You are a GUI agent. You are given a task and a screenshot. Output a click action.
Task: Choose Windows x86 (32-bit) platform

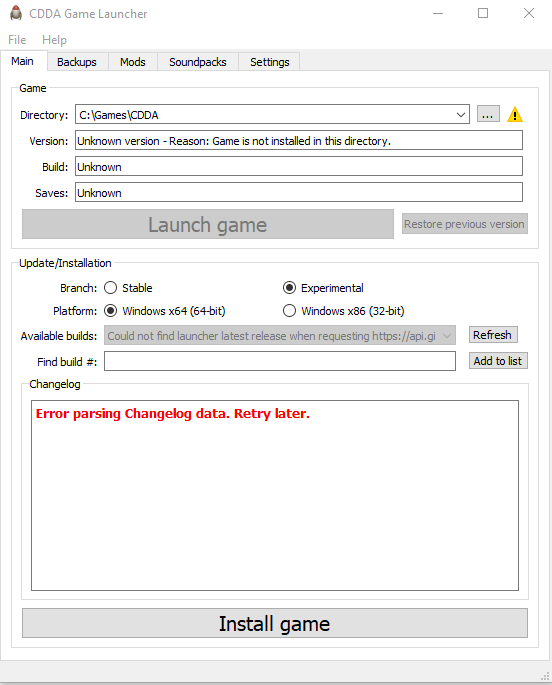343,311
